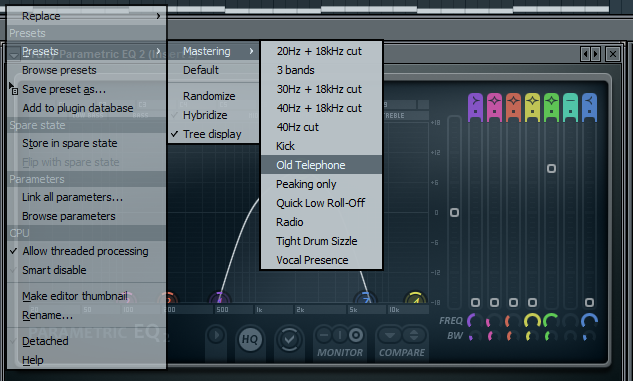Select Browse presets
This screenshot has width=633, height=381.
86,70
